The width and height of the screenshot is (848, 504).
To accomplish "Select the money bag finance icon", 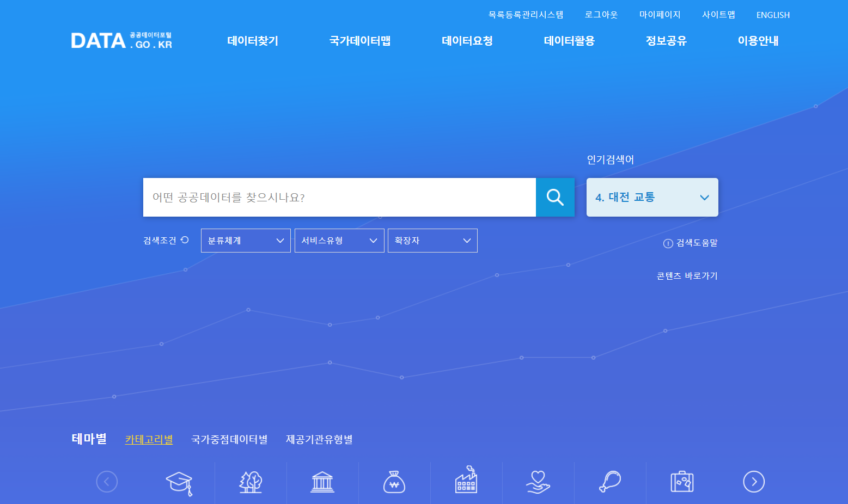I will (394, 482).
